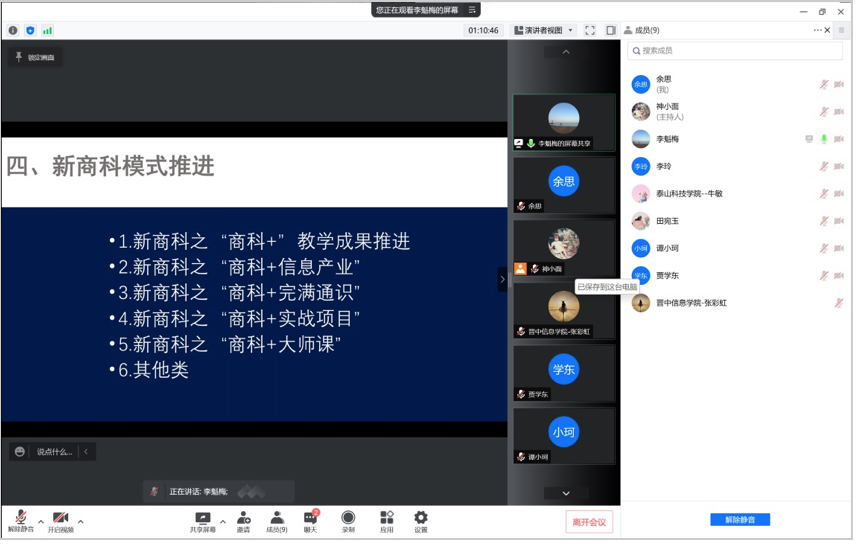
Task: Expand video options arrow beside 开启视频
Action: (x=81, y=521)
